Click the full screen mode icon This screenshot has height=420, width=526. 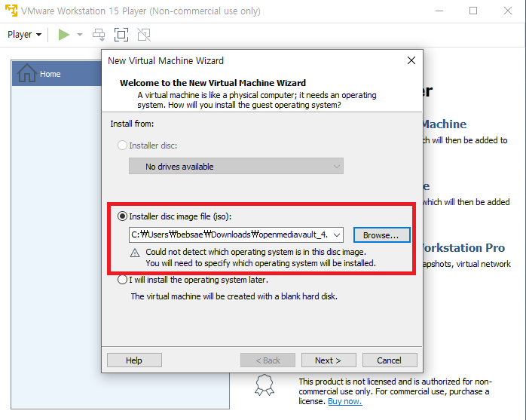tap(121, 35)
